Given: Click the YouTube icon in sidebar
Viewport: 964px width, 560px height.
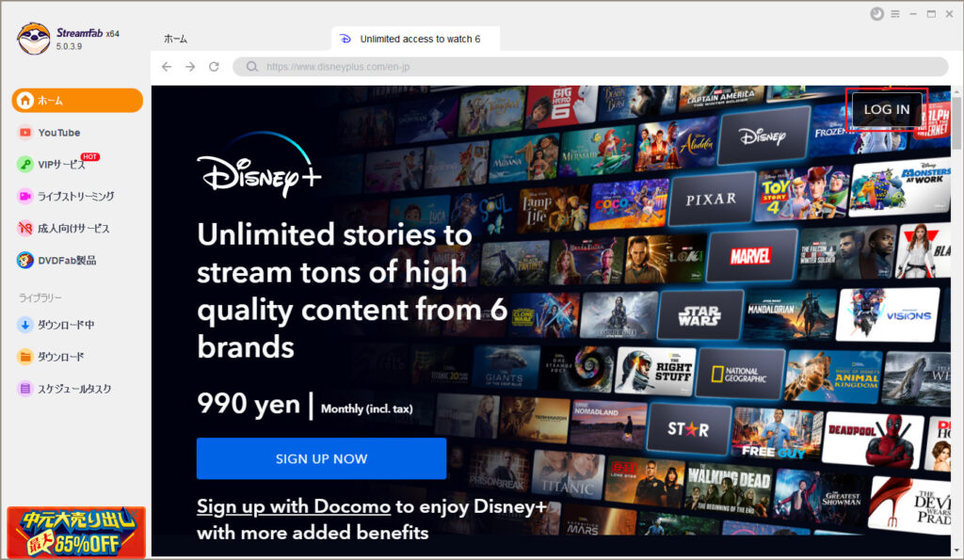Looking at the screenshot, I should coord(25,132).
